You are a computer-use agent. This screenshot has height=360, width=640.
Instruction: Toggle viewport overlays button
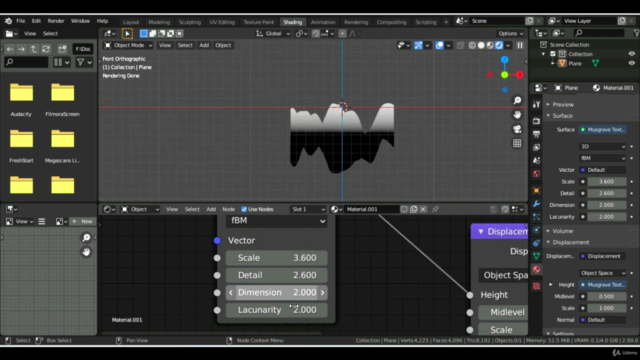click(439, 45)
